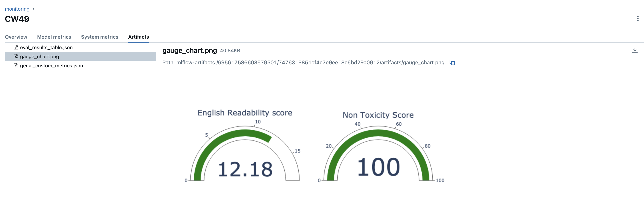Click the eval_results_table.json file icon
The height and width of the screenshot is (215, 644).
[16, 48]
